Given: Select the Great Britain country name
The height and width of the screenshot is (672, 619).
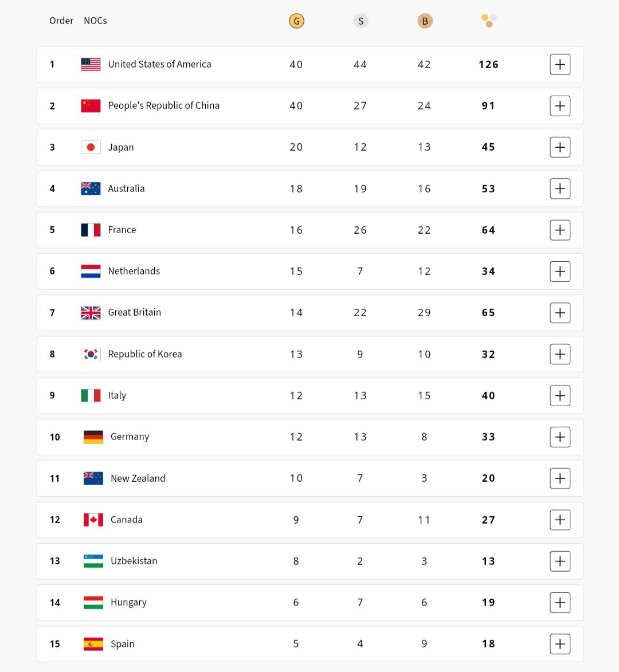Looking at the screenshot, I should 136,312.
